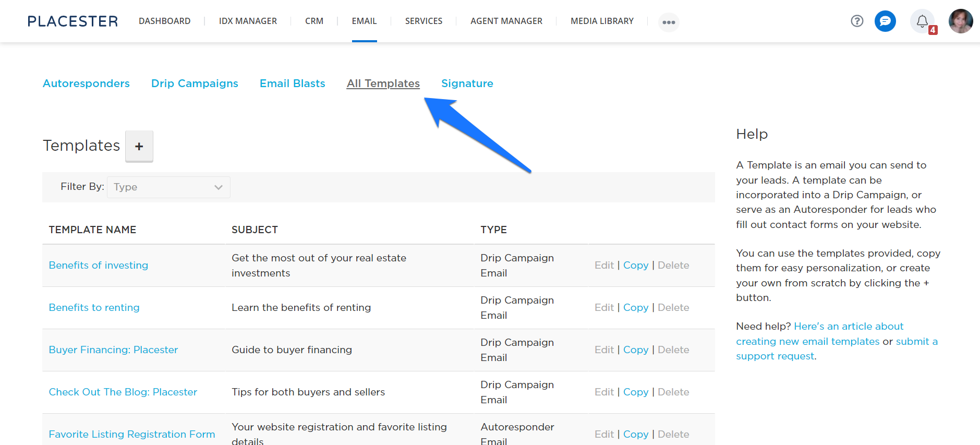This screenshot has width=980, height=445.
Task: Open Benefits of investing template
Action: (x=99, y=265)
